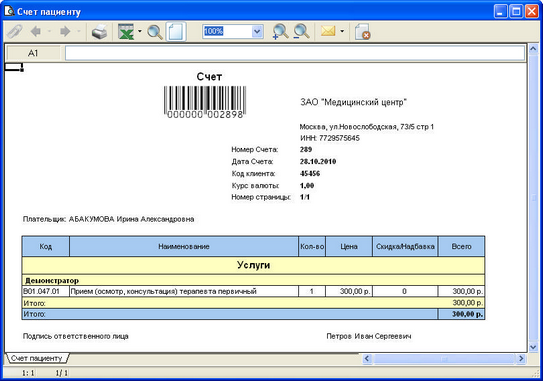Click into the 100% zoom field
Screen dimensions: 543x381
(227, 32)
